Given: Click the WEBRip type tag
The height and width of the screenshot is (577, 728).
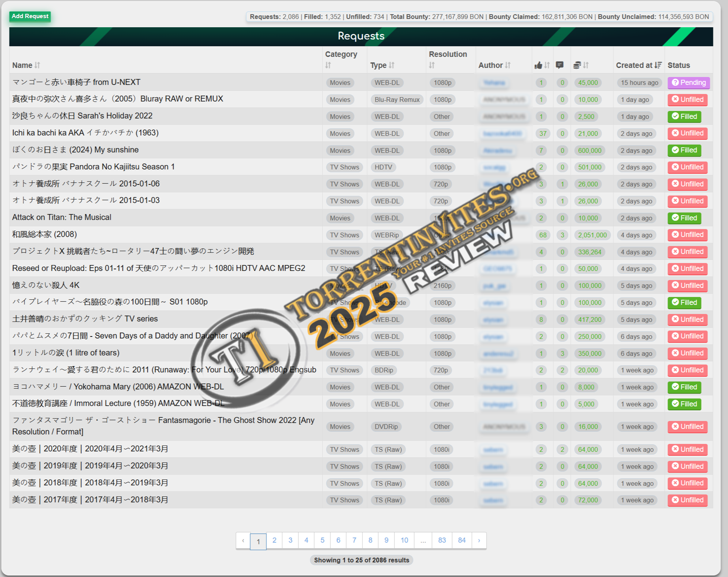Looking at the screenshot, I should [387, 235].
